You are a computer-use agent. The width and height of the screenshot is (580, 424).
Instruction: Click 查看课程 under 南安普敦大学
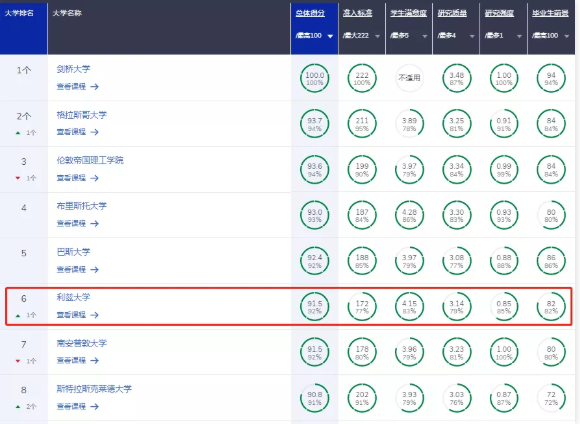point(71,360)
